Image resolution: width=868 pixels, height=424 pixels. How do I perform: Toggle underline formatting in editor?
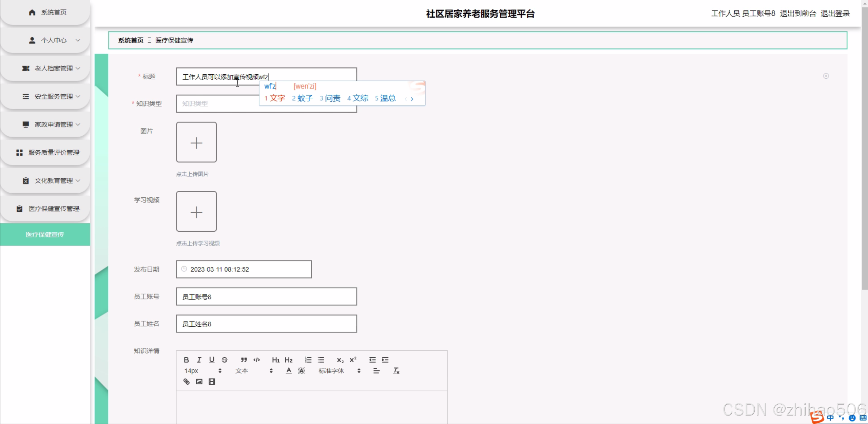[x=212, y=360]
